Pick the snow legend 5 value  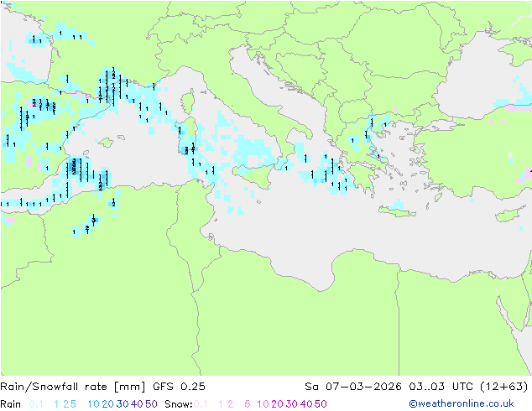pyautogui.click(x=247, y=404)
